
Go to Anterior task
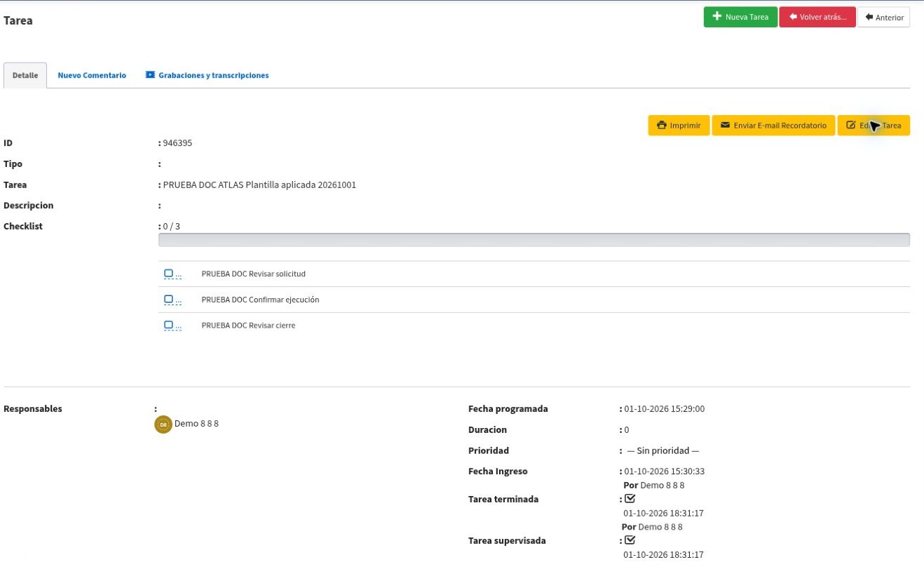884,18
